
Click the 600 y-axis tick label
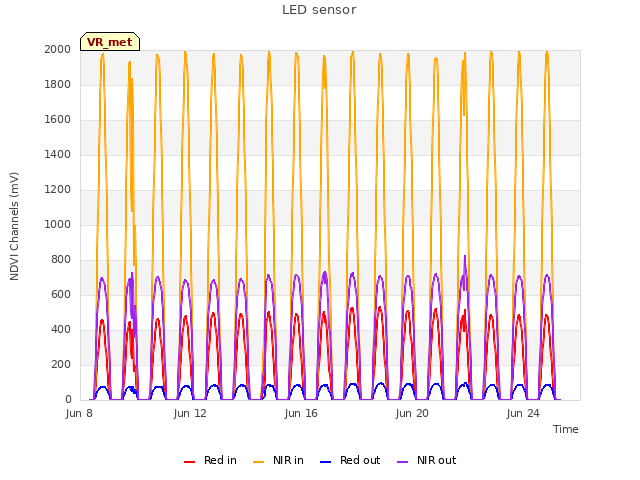tap(61, 295)
